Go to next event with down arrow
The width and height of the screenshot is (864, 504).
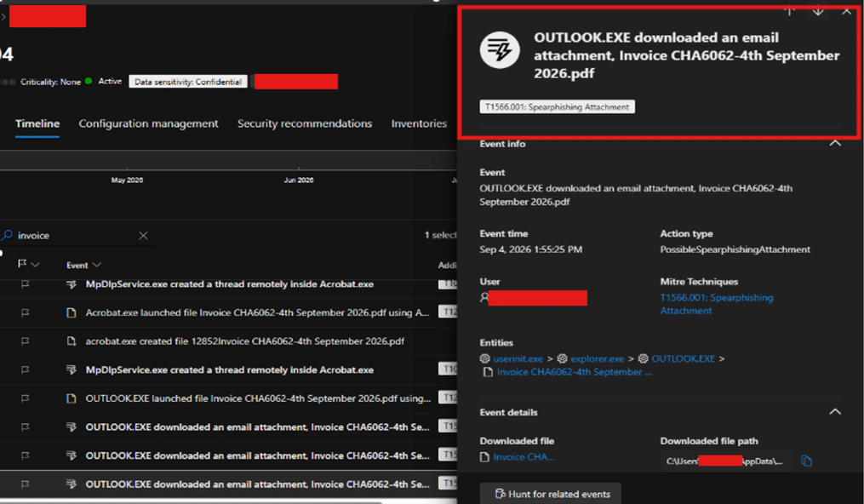tap(818, 10)
